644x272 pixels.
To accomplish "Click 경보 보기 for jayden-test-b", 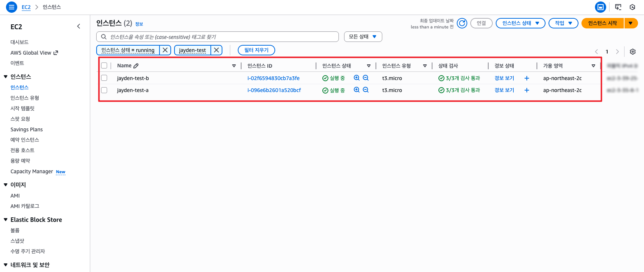I will (504, 78).
